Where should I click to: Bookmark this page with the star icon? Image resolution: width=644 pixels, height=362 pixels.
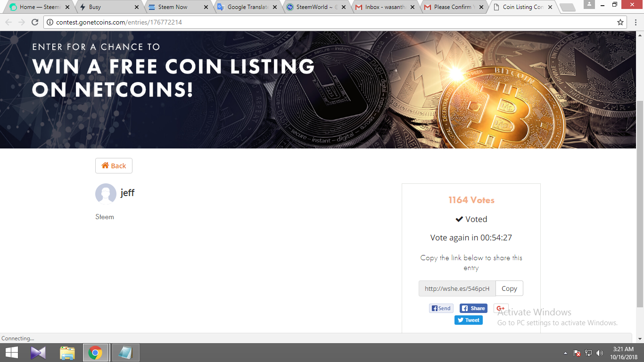tap(620, 22)
